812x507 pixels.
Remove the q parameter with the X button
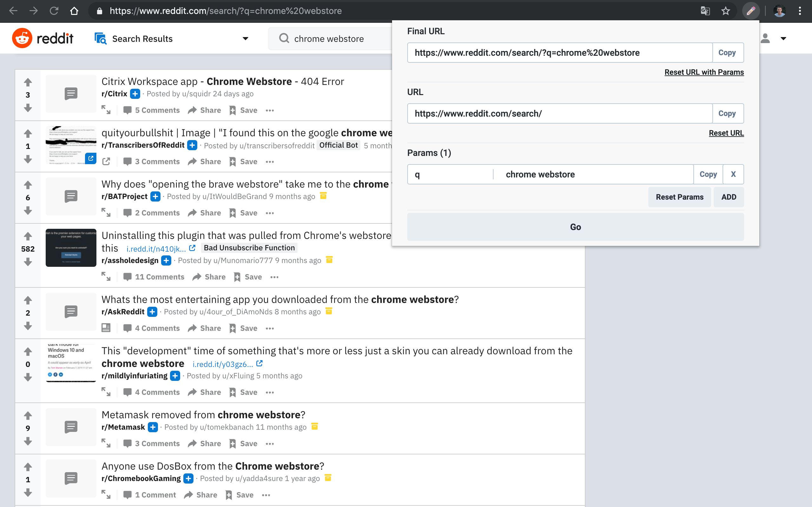[733, 174]
